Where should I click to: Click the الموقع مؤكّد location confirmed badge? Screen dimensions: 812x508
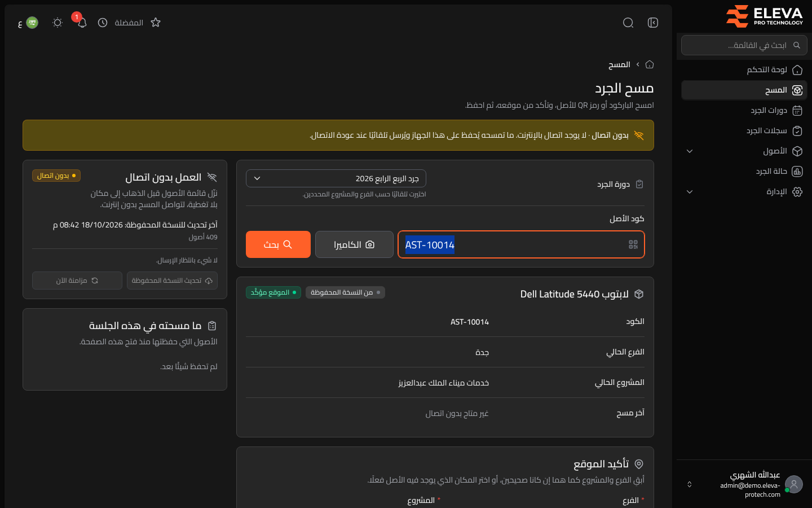[x=273, y=292]
